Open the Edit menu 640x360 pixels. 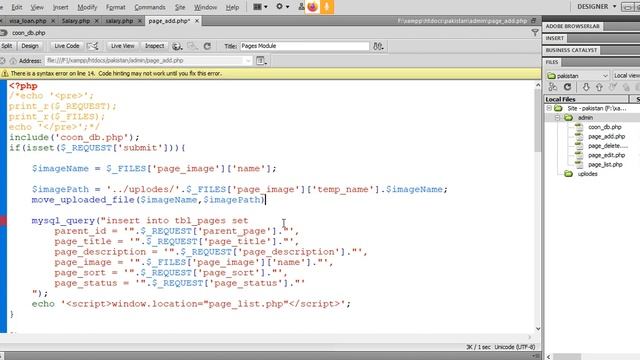pos(17,7)
